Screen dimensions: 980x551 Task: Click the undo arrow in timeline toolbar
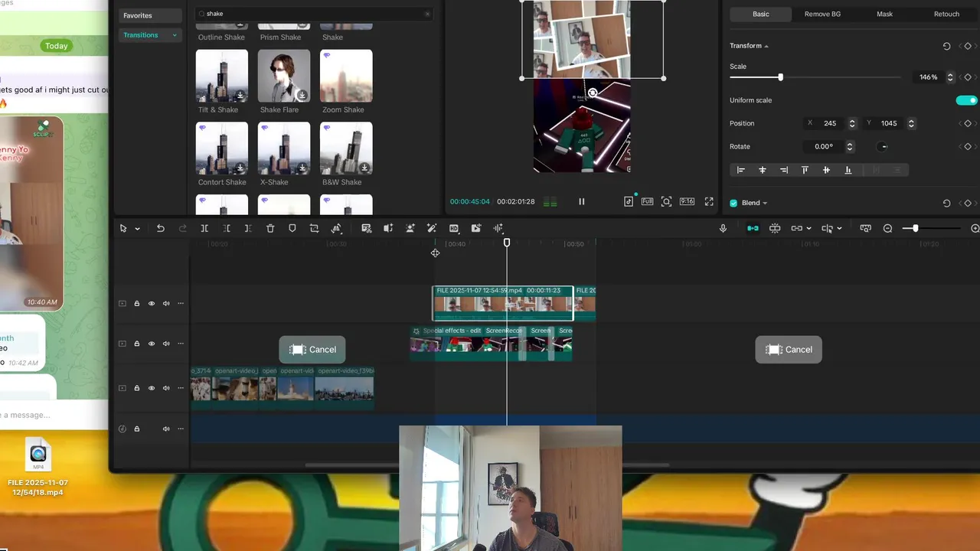click(x=161, y=228)
